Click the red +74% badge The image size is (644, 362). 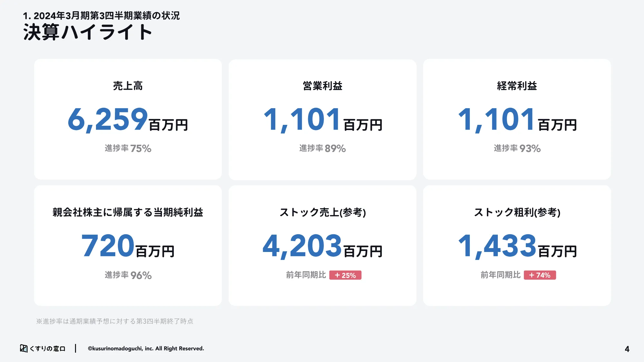(540, 275)
